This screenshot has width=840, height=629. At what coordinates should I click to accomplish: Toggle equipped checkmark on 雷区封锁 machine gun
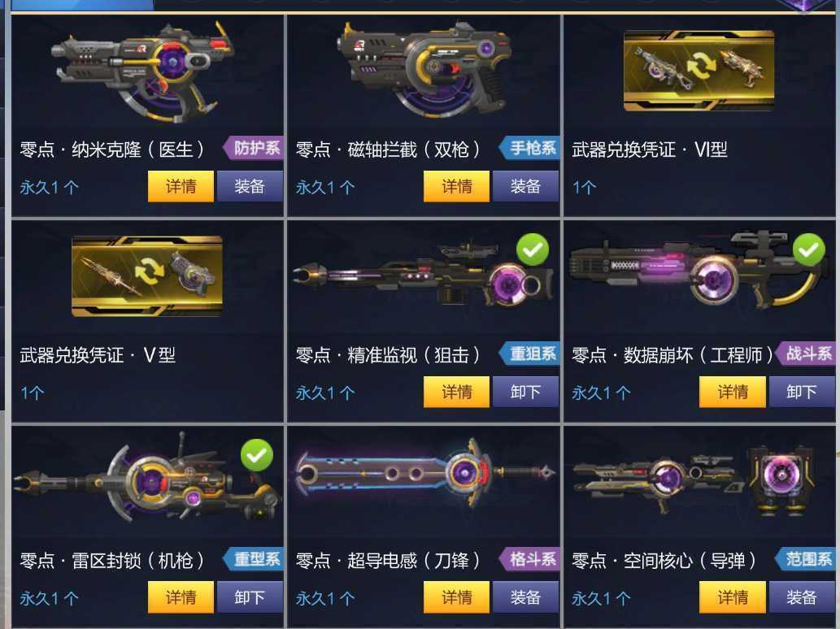click(257, 455)
